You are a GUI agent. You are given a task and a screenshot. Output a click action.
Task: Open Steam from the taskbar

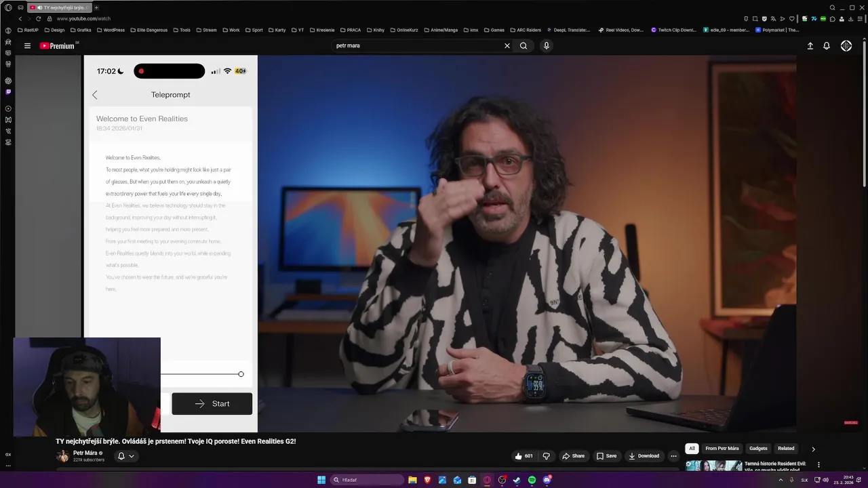(517, 480)
